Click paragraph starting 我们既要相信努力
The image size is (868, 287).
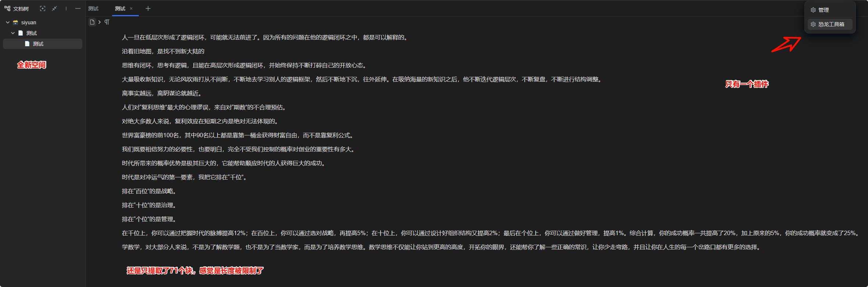pos(239,149)
